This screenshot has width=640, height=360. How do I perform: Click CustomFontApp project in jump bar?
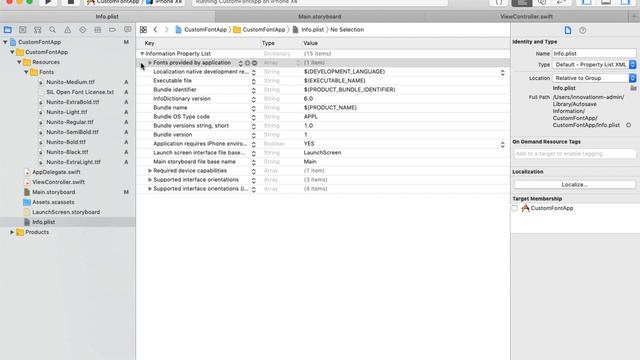tap(201, 30)
